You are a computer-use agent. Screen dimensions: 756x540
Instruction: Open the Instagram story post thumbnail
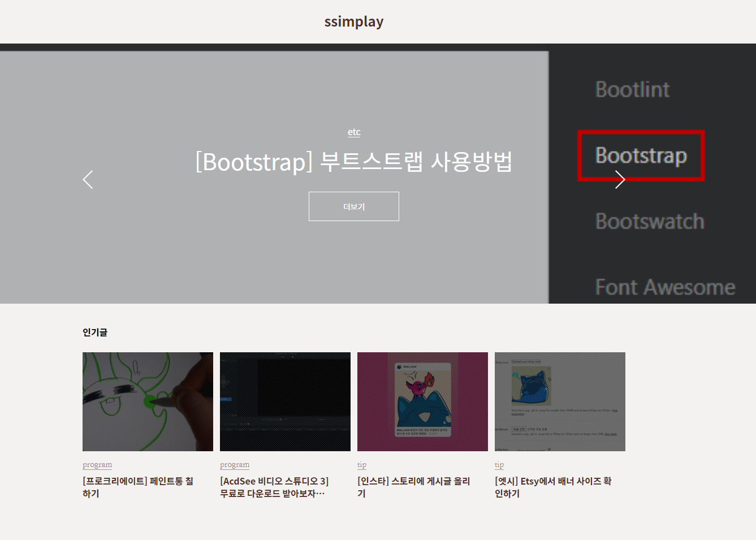422,401
